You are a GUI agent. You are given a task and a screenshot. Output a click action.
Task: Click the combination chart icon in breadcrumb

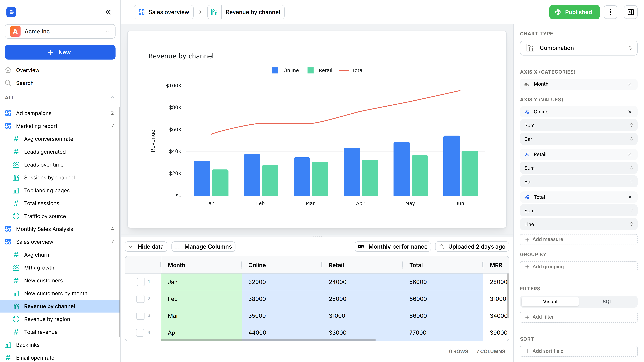pos(215,12)
